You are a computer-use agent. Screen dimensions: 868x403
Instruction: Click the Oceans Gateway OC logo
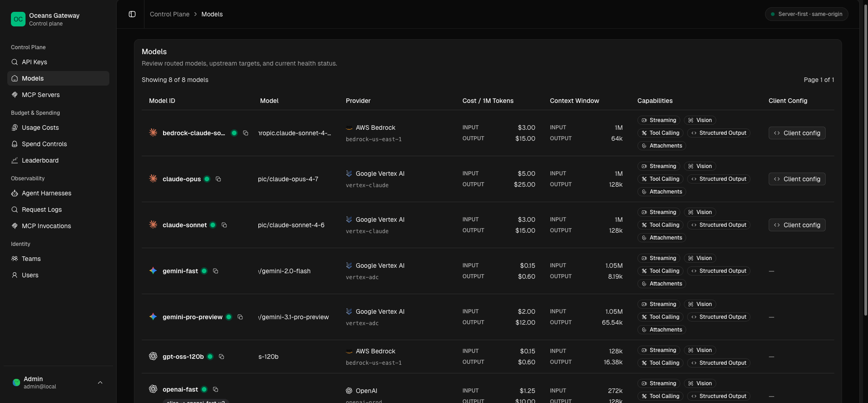18,19
